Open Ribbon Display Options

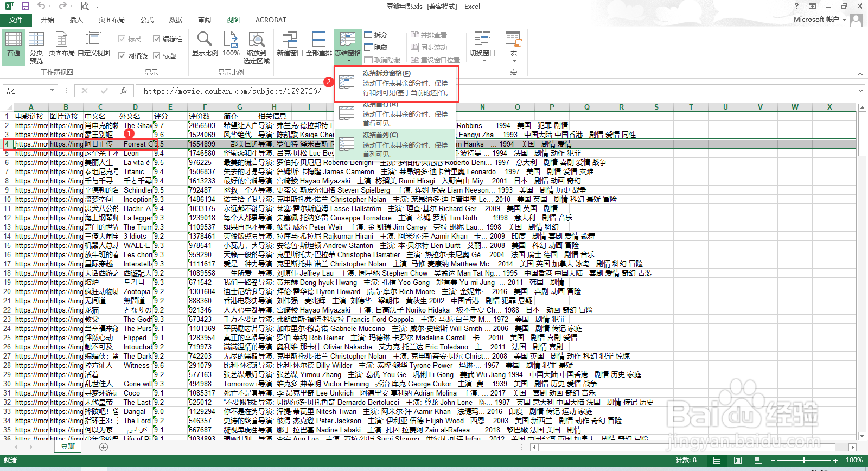pos(812,6)
